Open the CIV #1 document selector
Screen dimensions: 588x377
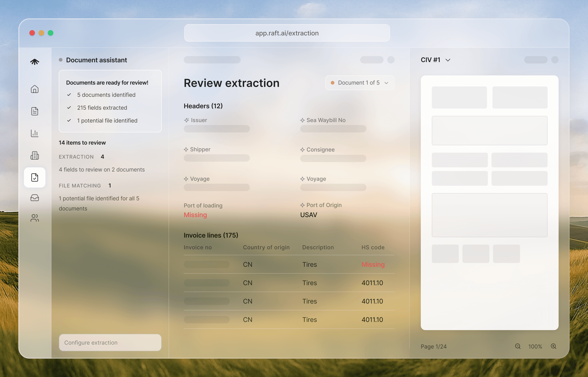pos(435,60)
